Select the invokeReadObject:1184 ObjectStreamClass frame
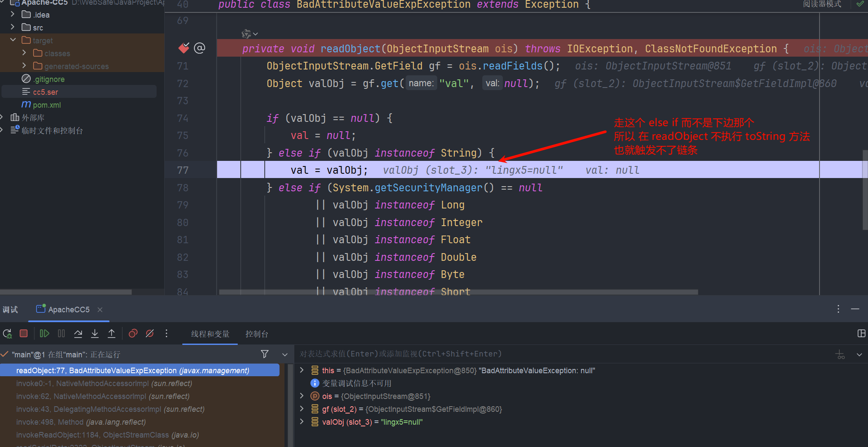 click(x=140, y=435)
